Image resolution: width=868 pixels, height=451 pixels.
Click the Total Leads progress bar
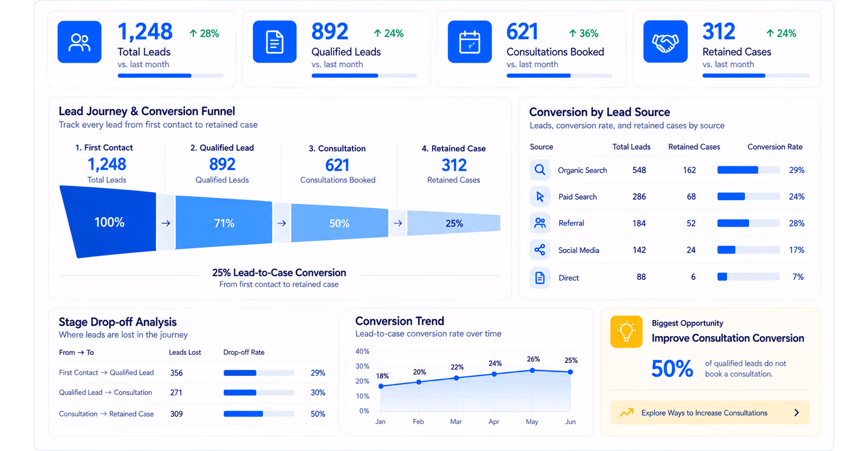[x=170, y=76]
